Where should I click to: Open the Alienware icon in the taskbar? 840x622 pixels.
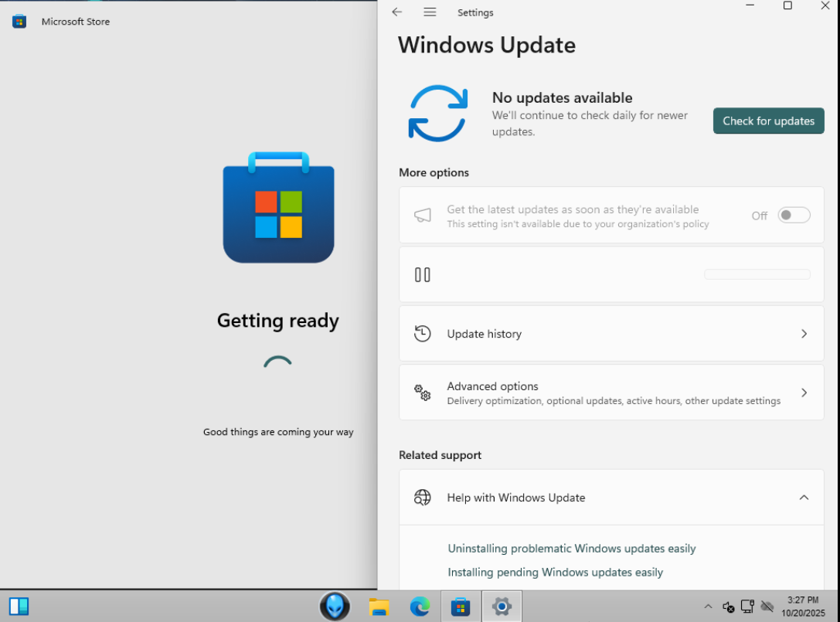pos(335,607)
